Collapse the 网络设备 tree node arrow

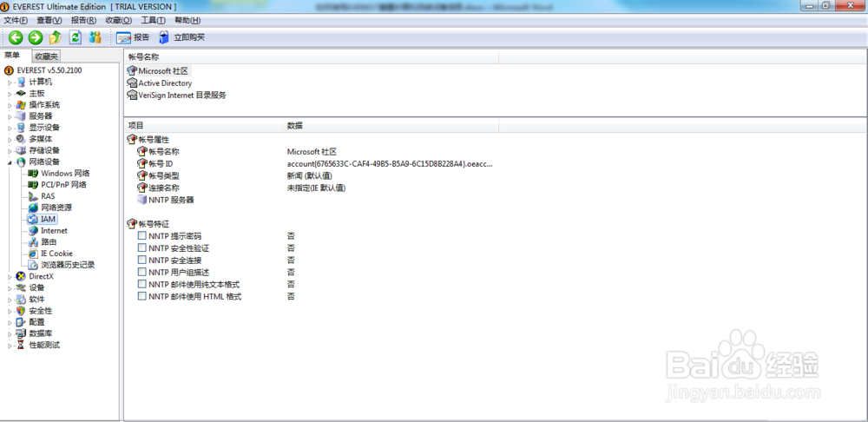10,162
